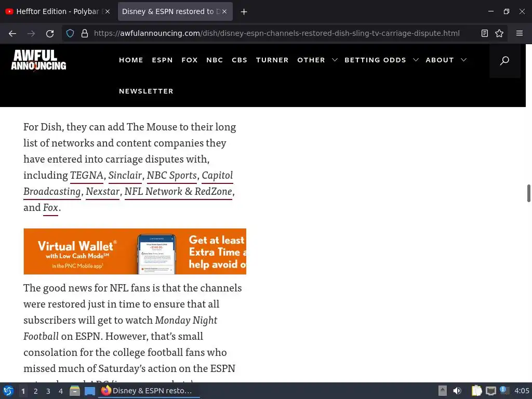The image size is (532, 399).
Task: Close the Hefftor Edition tab
Action: 108,11
